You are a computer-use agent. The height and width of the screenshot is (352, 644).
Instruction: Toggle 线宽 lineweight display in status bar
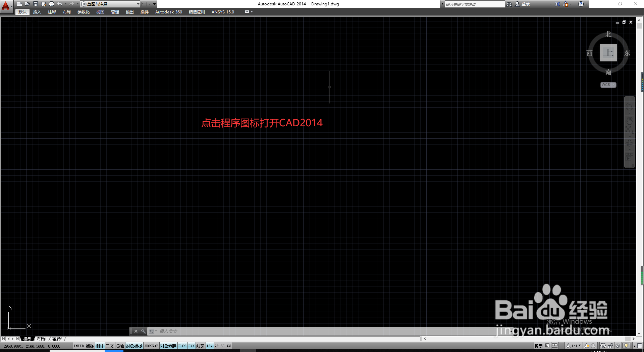[x=201, y=346]
